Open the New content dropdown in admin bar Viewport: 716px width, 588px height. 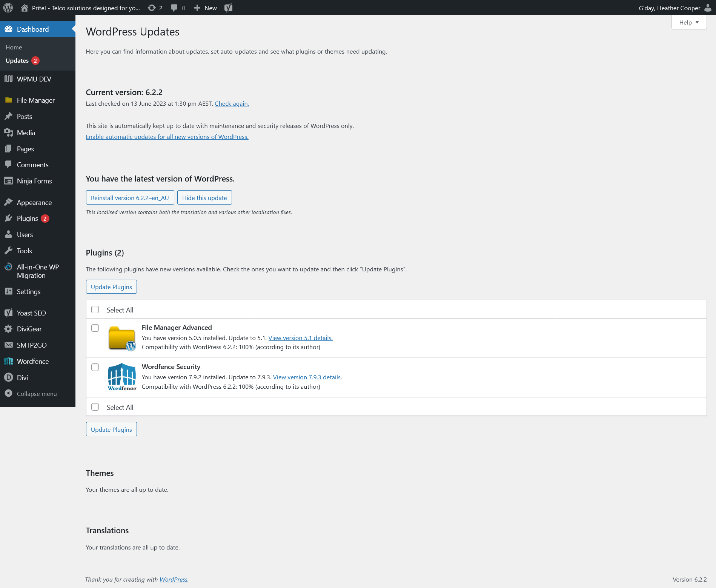click(205, 8)
